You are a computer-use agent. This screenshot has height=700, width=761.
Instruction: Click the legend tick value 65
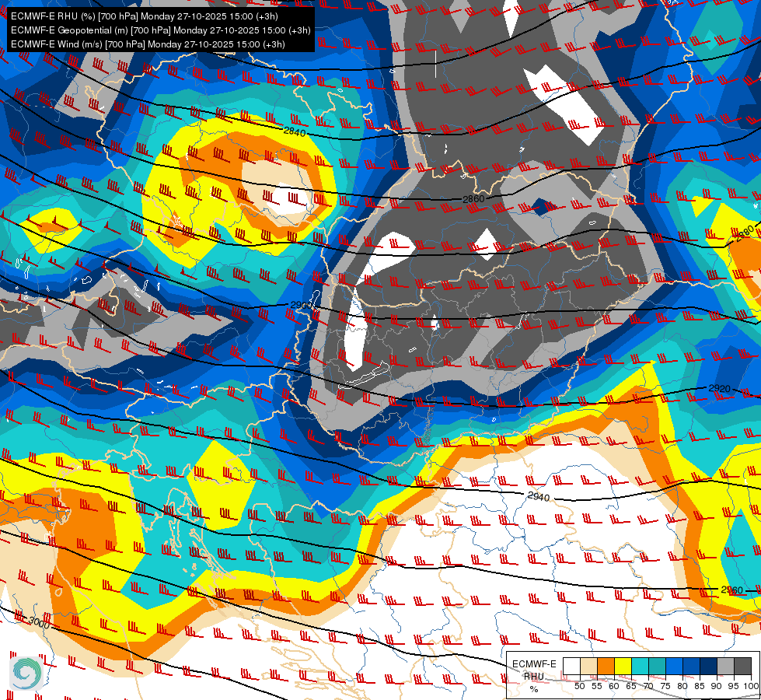(x=631, y=686)
